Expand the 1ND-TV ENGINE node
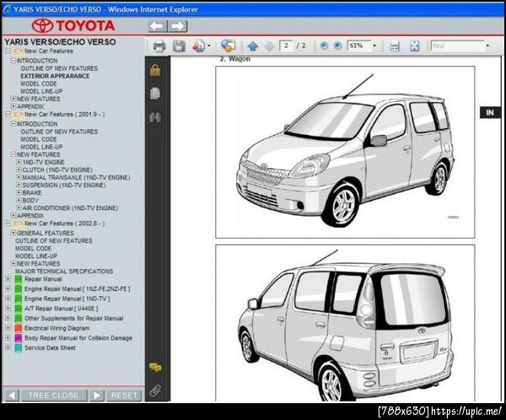The image size is (506, 420). pyautogui.click(x=19, y=162)
